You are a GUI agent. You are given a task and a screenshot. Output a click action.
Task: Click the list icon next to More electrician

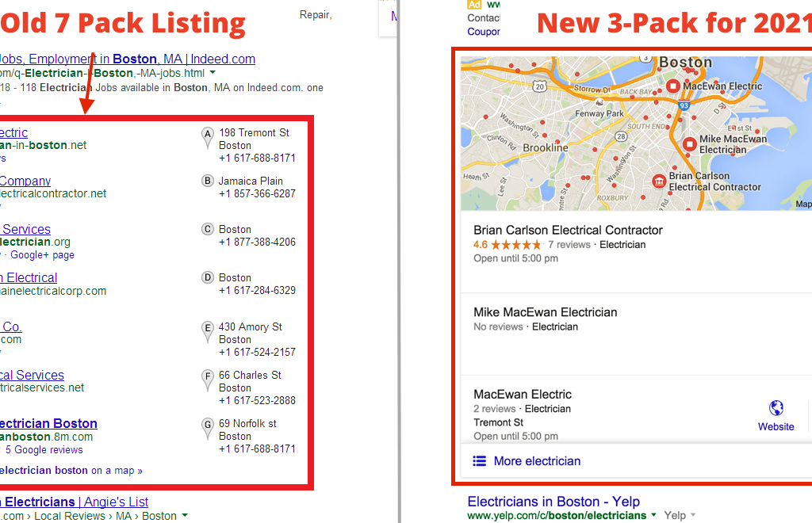pos(479,461)
